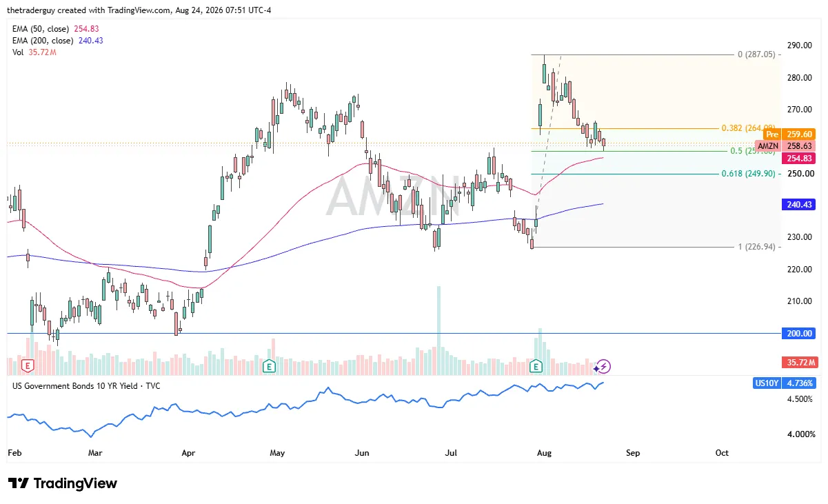Click the 230.00 price axis tick

click(x=800, y=237)
